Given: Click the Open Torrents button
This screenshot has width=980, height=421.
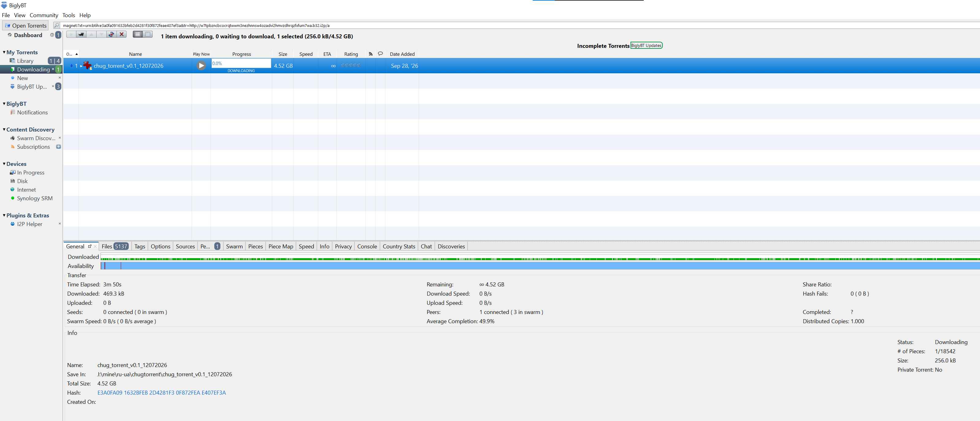Looking at the screenshot, I should coord(25,25).
